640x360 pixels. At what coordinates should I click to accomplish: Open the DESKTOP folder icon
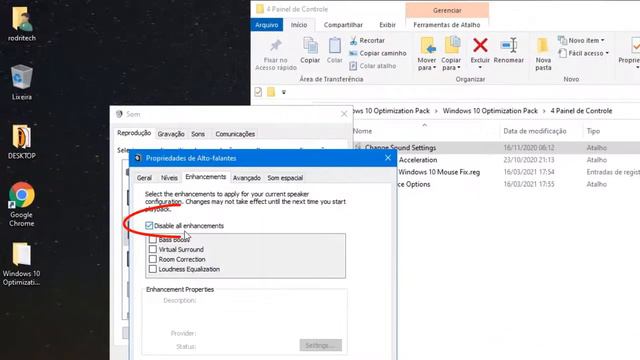[22, 136]
